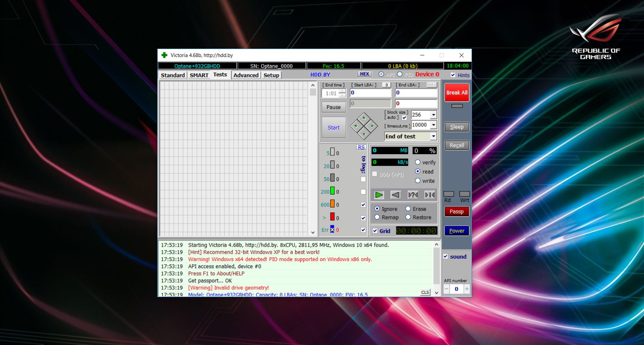
Task: Click the orange 600 ms block color indicator
Action: (332, 204)
